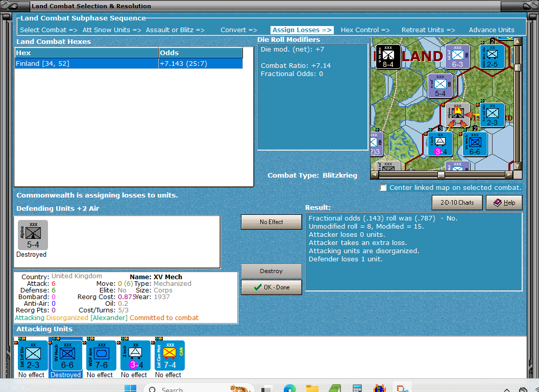Select the Alpine 5-4 defending unit
539x392 pixels.
tap(33, 235)
